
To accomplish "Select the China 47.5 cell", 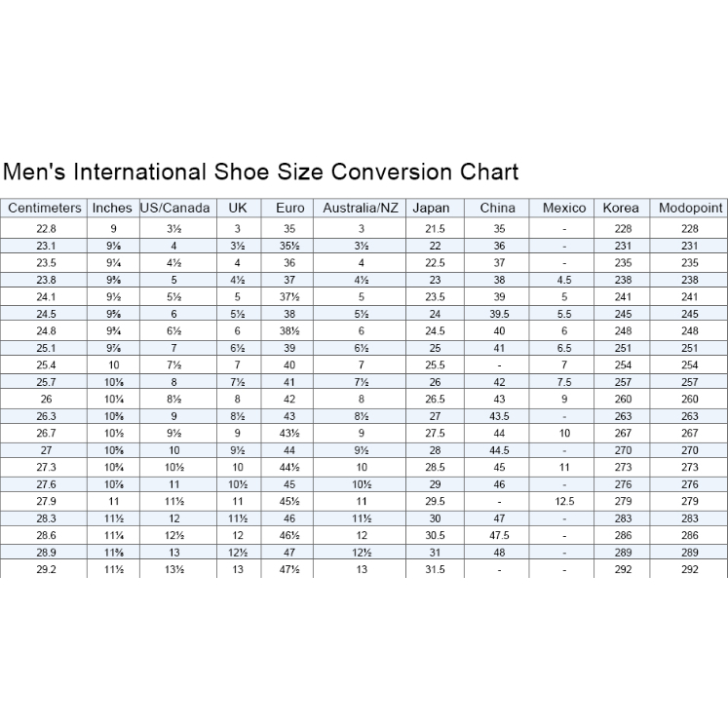I will 498,535.
